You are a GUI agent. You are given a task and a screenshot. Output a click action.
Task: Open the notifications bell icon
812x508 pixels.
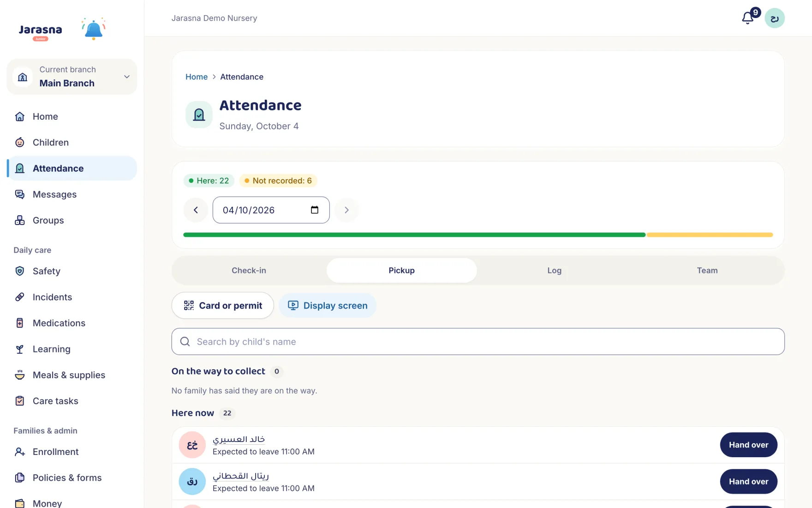[x=748, y=18]
